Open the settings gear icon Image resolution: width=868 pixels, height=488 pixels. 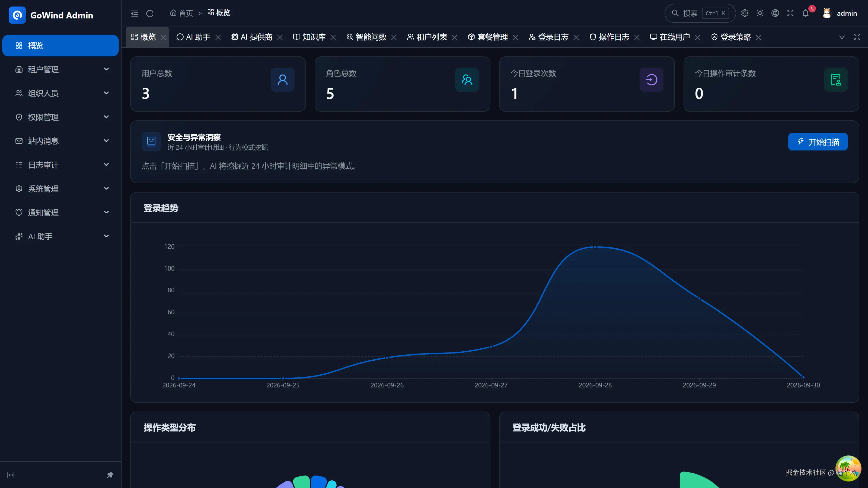pyautogui.click(x=745, y=13)
